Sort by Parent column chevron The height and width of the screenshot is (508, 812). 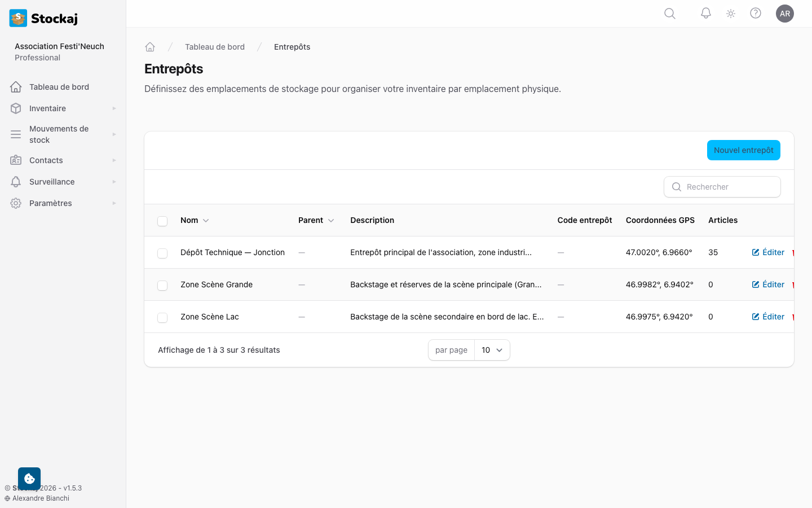point(331,221)
